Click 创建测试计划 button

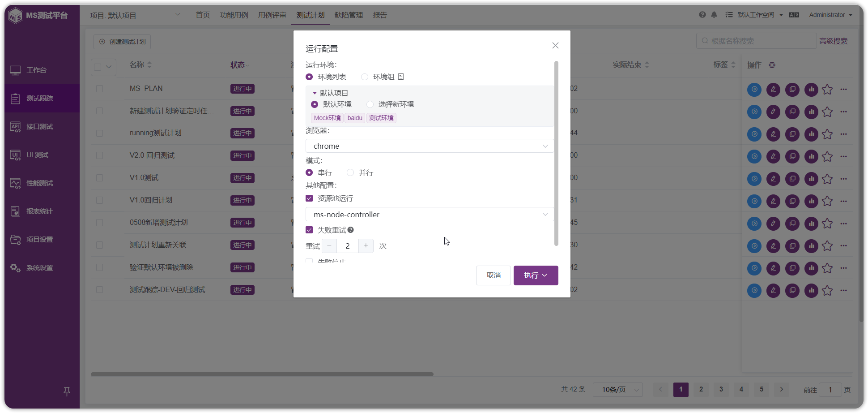(x=122, y=42)
